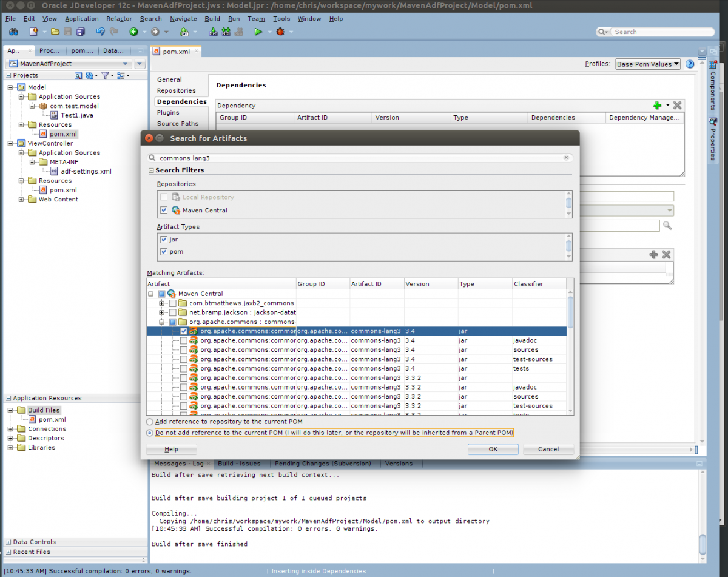Switch to the Build - Issues tab
The height and width of the screenshot is (577, 728).
tap(240, 463)
